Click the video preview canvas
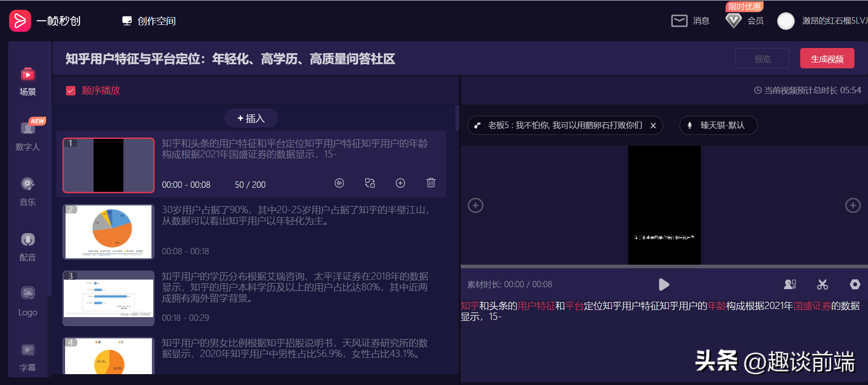The height and width of the screenshot is (385, 868). coord(664,205)
